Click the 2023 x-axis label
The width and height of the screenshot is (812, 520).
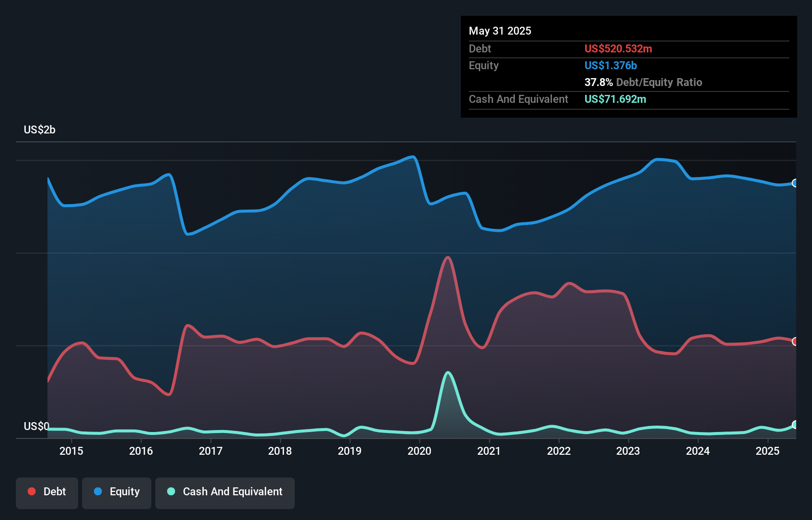628,451
